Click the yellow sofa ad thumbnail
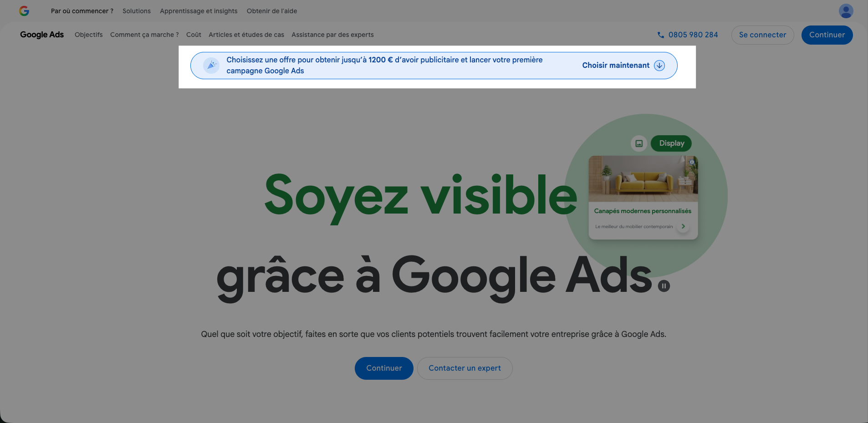The width and height of the screenshot is (868, 423). click(643, 179)
